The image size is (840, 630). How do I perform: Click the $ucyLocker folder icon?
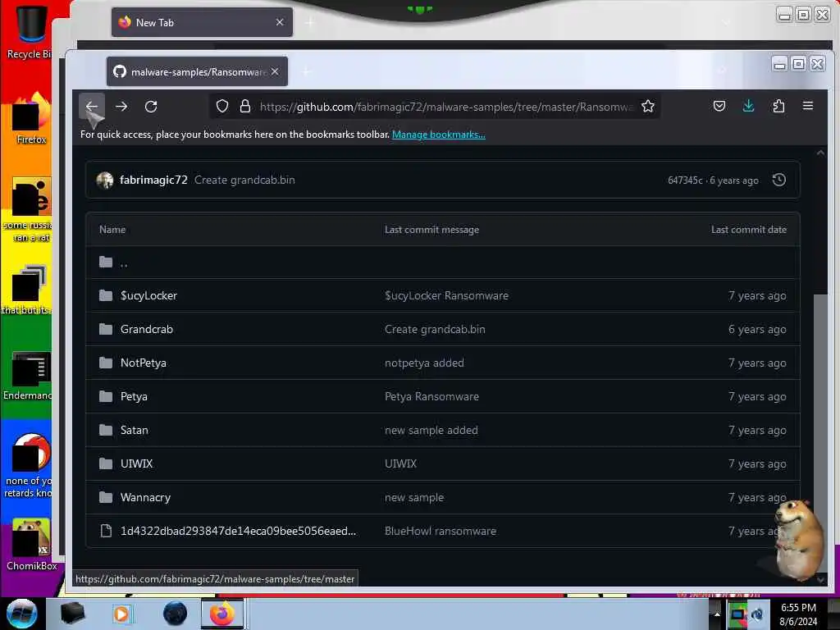pos(106,295)
